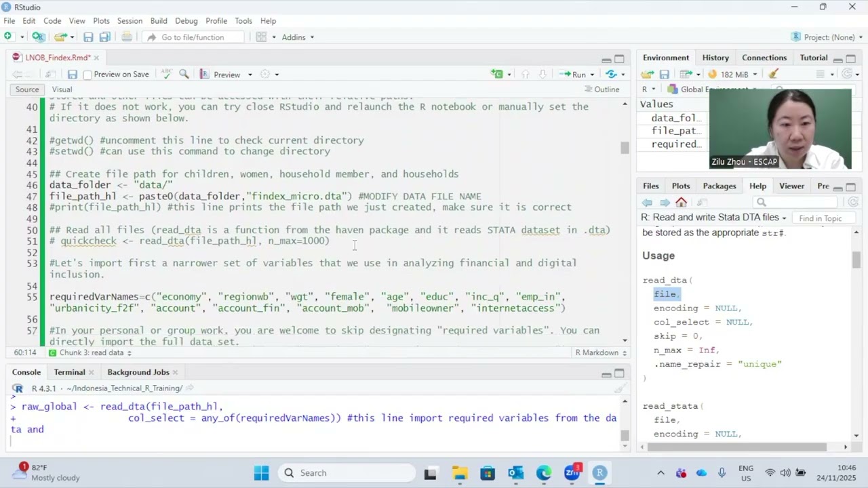The width and height of the screenshot is (868, 488).
Task: Click the Preview button
Action: click(x=222, y=75)
